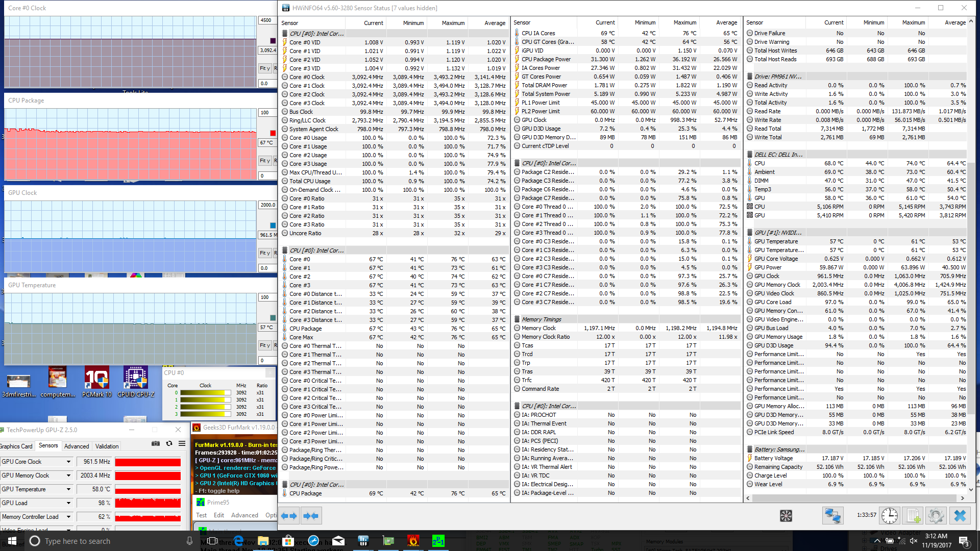This screenshot has height=551, width=980.
Task: Select Ring/LLC Clock sensor row
Action: coord(395,120)
